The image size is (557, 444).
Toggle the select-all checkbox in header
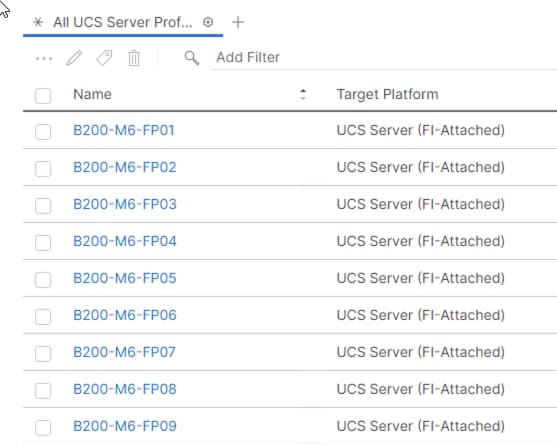tap(43, 96)
